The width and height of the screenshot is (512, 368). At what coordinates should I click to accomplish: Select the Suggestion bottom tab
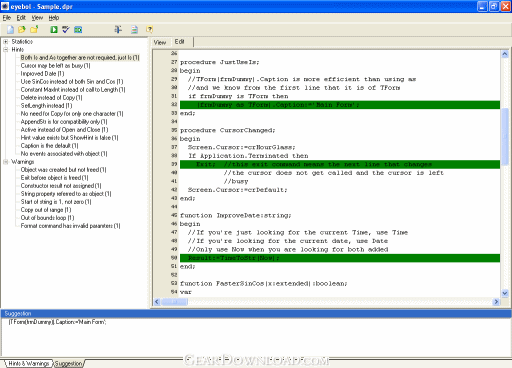click(68, 363)
